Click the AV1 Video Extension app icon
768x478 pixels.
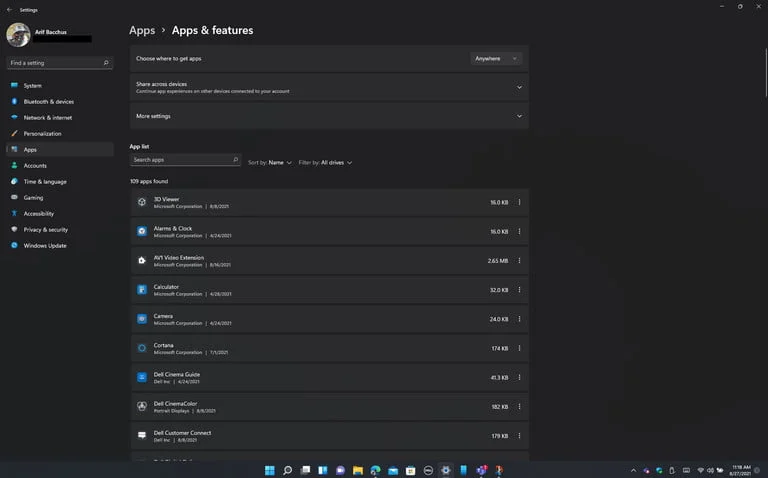click(x=142, y=261)
